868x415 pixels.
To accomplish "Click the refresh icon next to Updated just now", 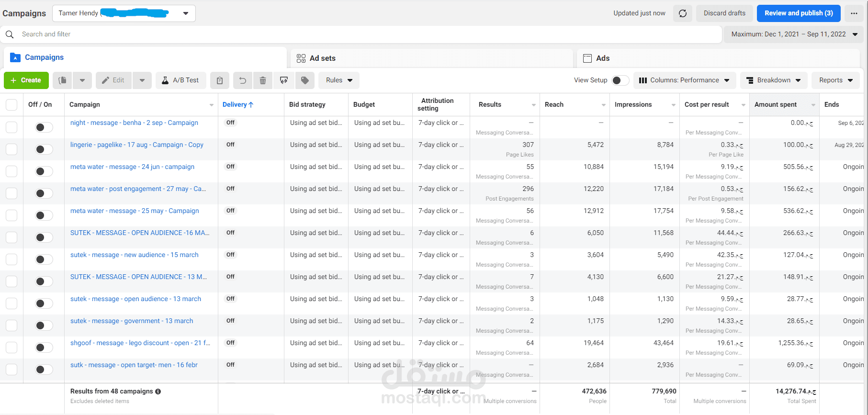I will [x=683, y=13].
